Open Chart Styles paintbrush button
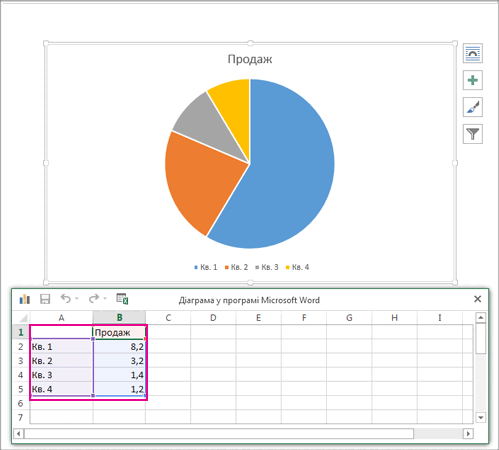 click(x=473, y=107)
